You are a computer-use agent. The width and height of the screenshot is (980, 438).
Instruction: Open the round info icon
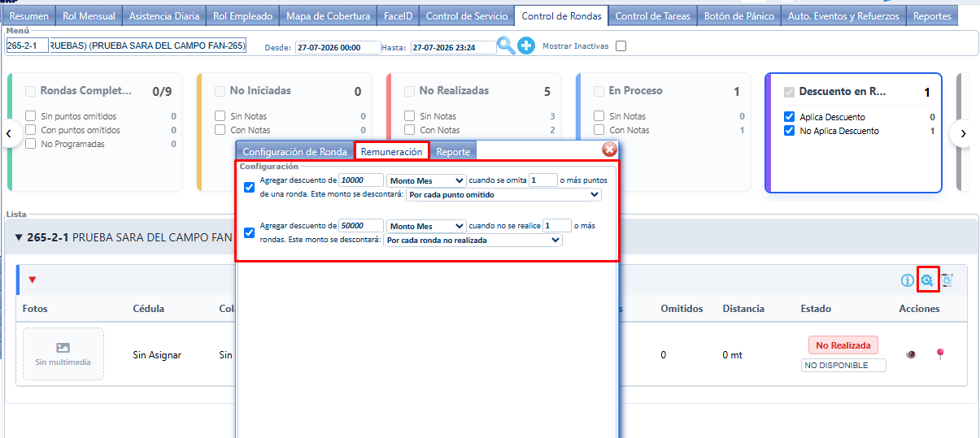coord(908,280)
